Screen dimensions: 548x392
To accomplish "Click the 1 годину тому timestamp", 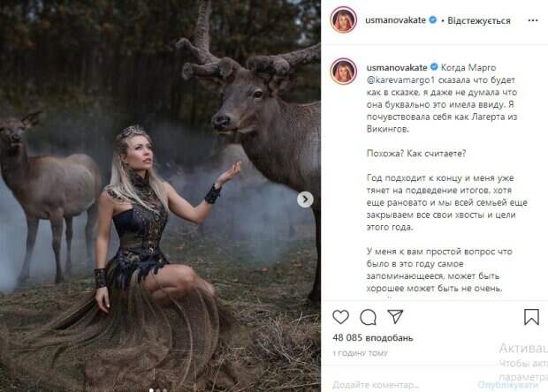I will click(362, 352).
